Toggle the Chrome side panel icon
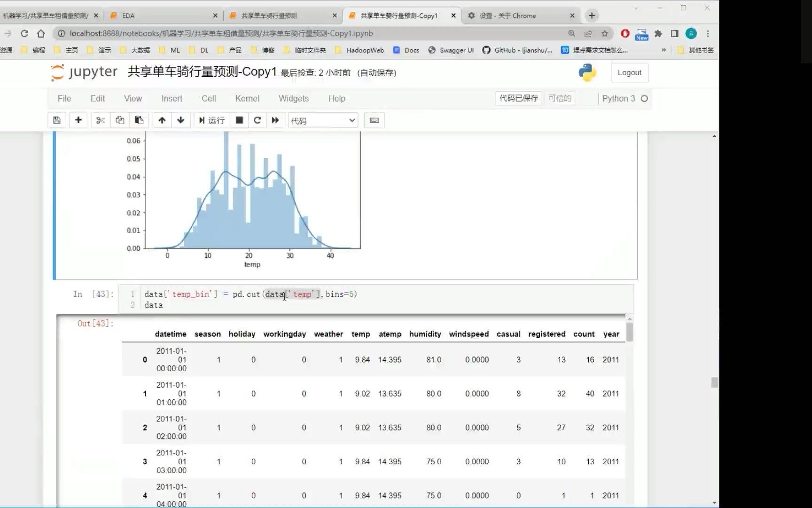This screenshot has width=812, height=508. [674, 33]
